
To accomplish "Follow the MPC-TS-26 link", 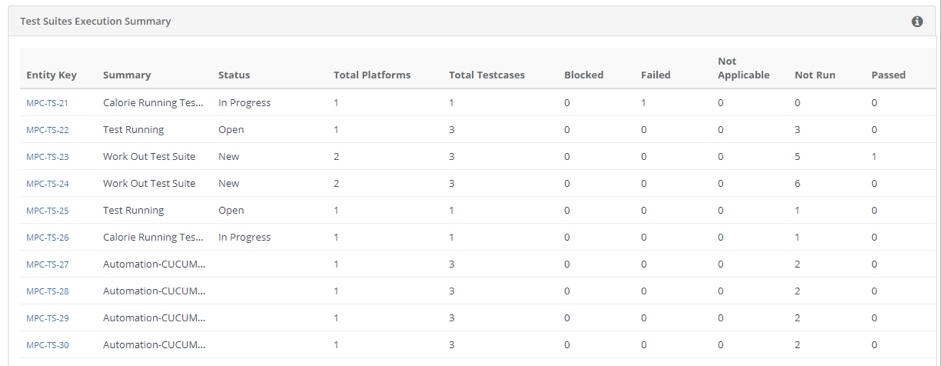I will (47, 238).
